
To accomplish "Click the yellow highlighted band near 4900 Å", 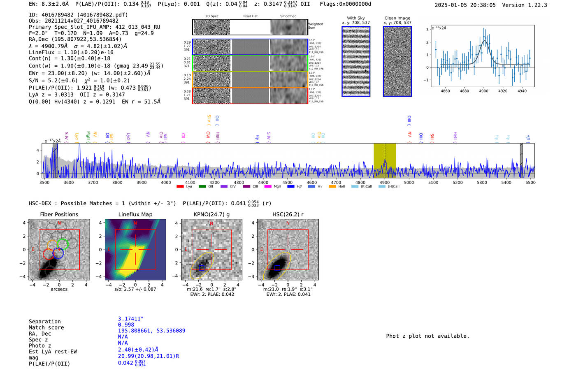I will [x=385, y=160].
